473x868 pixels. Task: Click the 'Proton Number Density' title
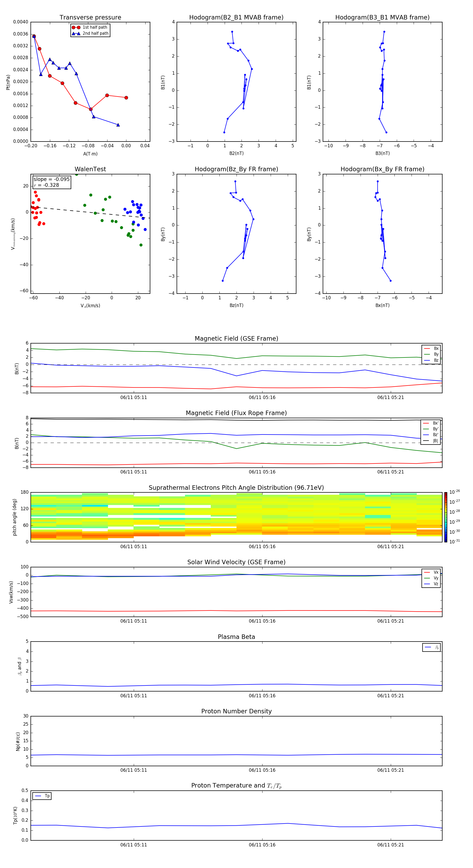(x=236, y=711)
